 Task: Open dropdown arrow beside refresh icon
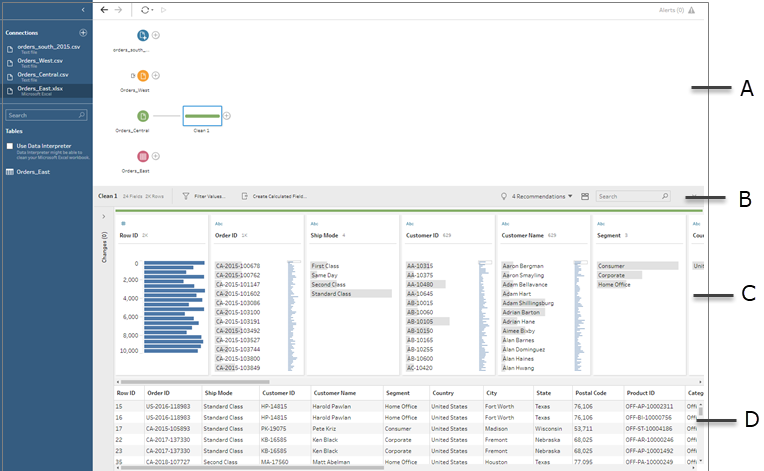[153, 10]
